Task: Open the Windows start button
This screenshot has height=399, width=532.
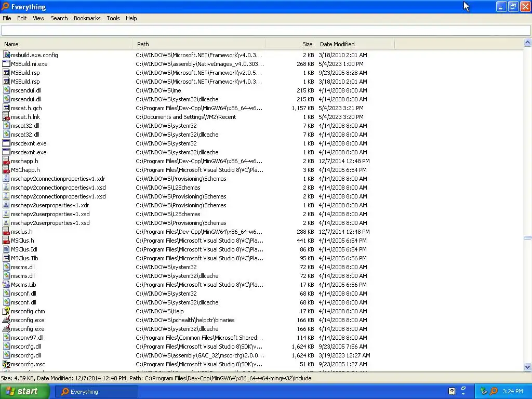Action: click(25, 392)
